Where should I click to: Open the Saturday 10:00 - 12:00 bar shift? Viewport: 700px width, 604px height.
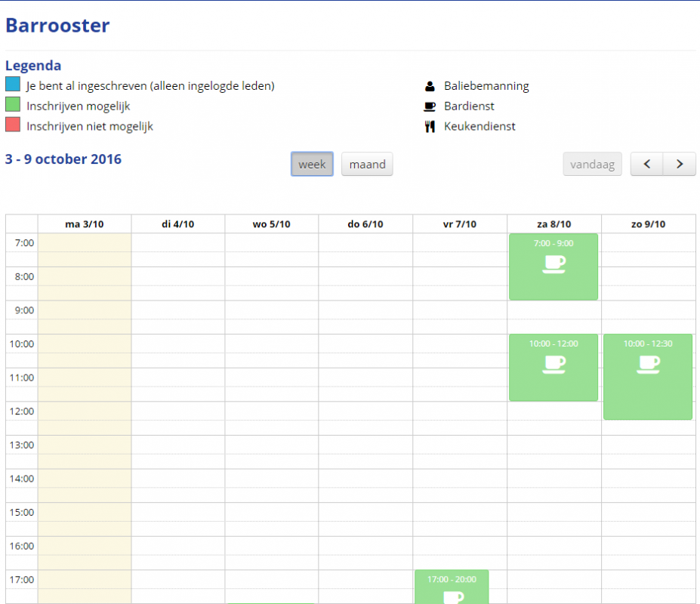554,368
